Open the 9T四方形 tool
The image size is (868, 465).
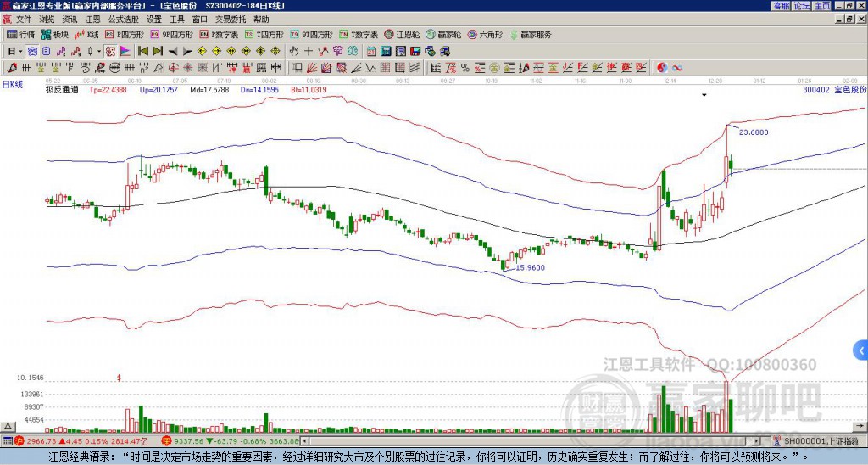tap(312, 34)
